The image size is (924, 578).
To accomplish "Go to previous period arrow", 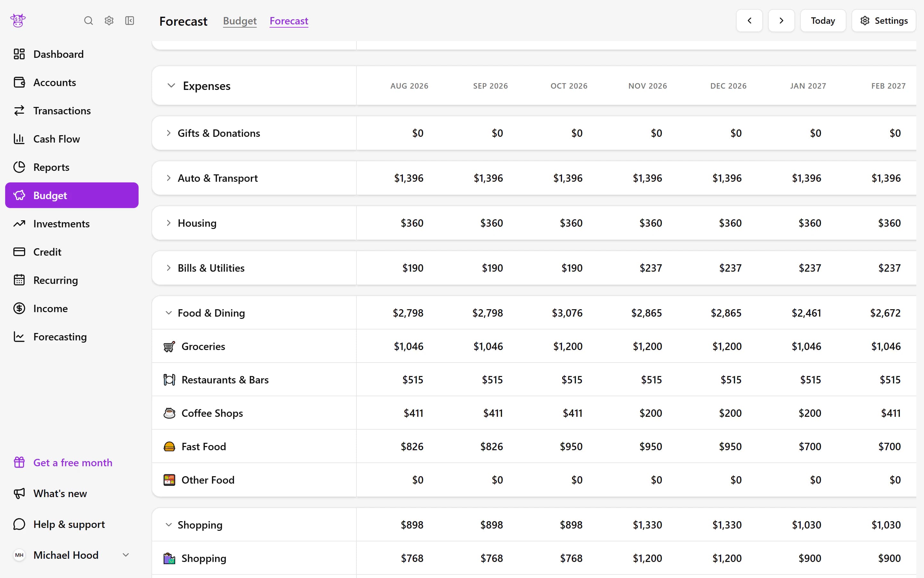I will (x=749, y=21).
